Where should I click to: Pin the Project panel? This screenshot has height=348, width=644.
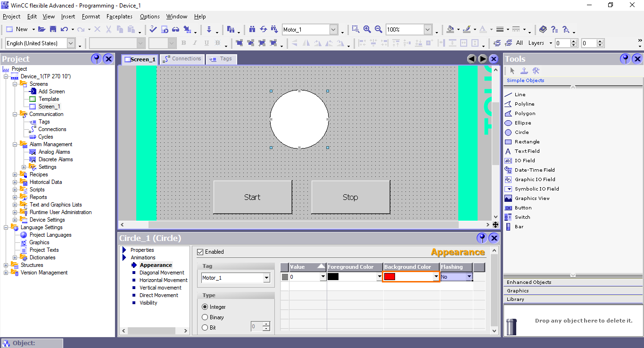point(96,59)
